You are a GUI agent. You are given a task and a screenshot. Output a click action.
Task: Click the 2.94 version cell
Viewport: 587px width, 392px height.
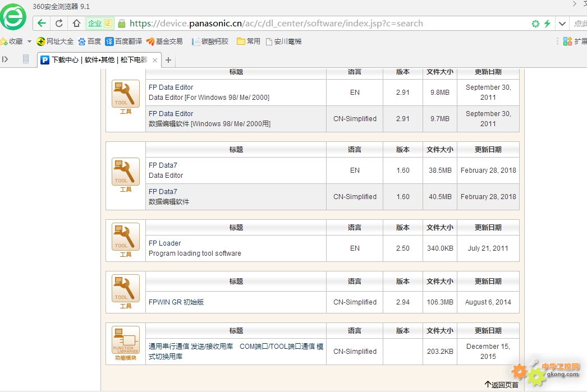403,302
